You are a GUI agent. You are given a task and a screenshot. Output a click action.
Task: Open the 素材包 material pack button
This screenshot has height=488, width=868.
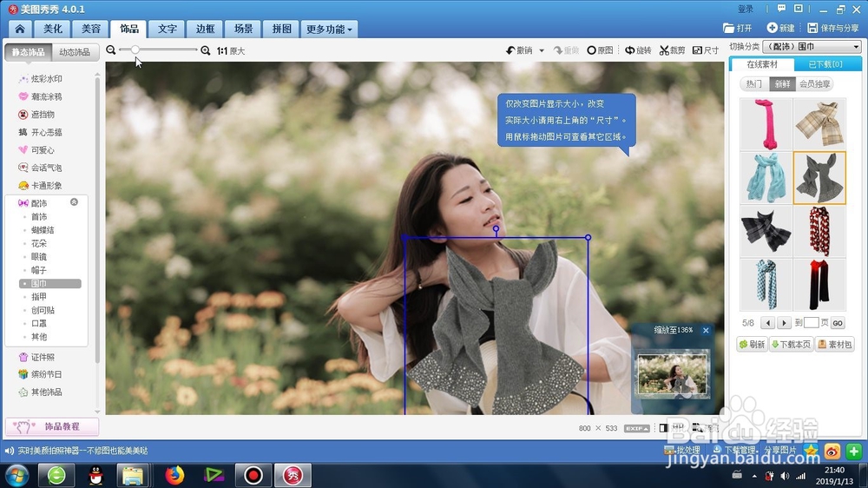pyautogui.click(x=835, y=345)
